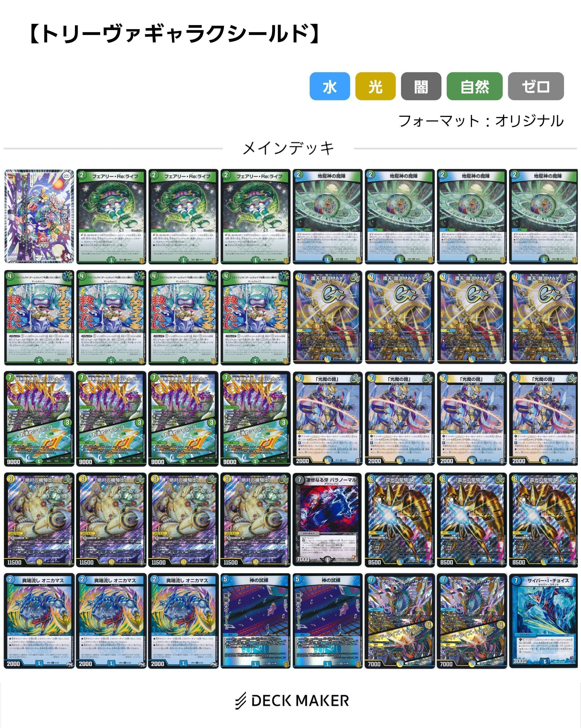Select the dark gray 闇 badge
581x728 pixels.
coord(421,86)
